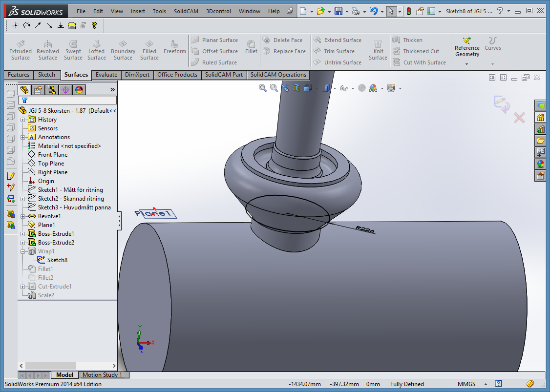Open the PropertyManager tab icon
This screenshot has width=550, height=392.
coord(38,90)
